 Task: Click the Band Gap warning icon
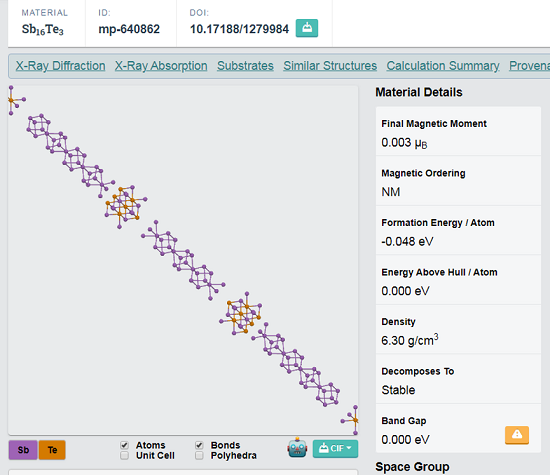517,435
